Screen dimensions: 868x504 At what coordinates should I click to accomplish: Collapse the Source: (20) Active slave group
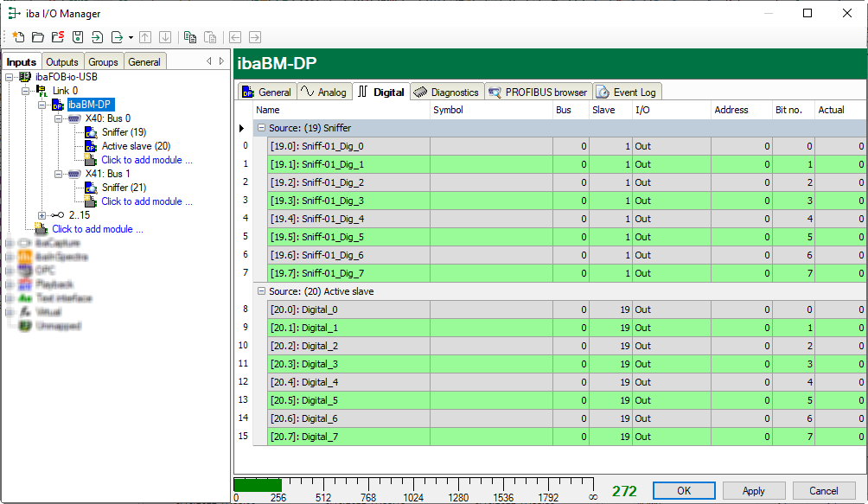click(x=261, y=291)
